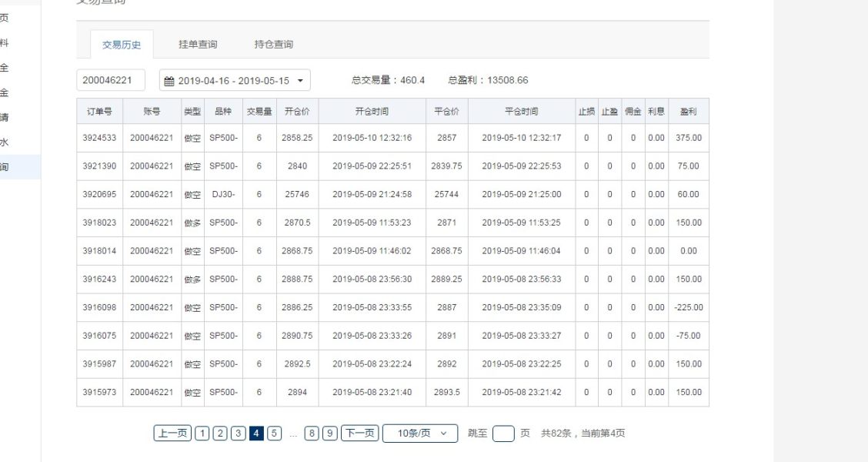
Task: Open page 2 in pagination
Action: pyautogui.click(x=220, y=434)
